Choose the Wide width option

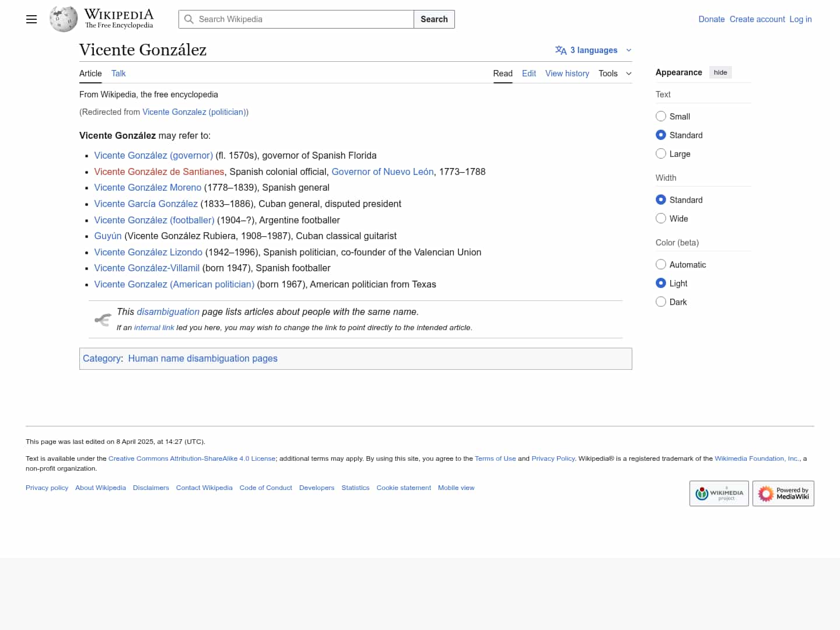point(661,219)
